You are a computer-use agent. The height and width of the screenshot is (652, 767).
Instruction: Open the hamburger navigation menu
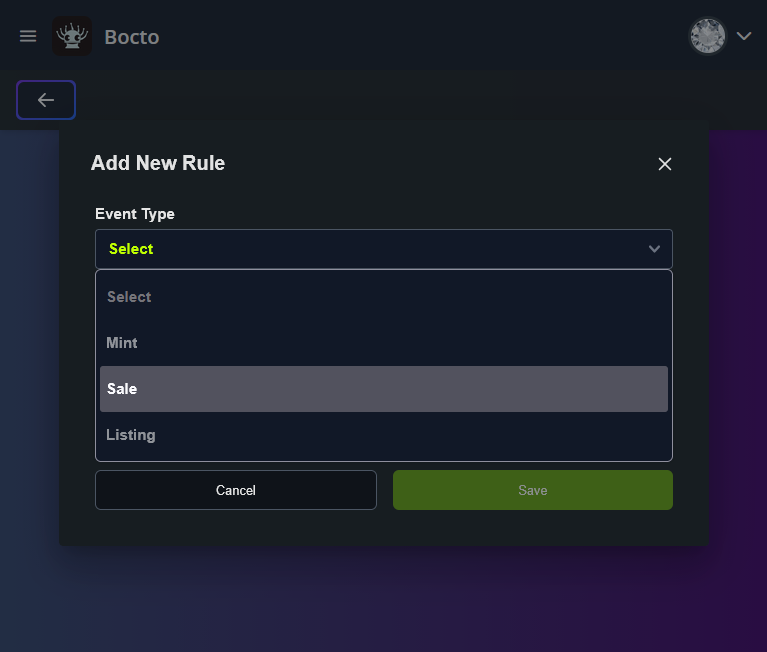click(28, 36)
